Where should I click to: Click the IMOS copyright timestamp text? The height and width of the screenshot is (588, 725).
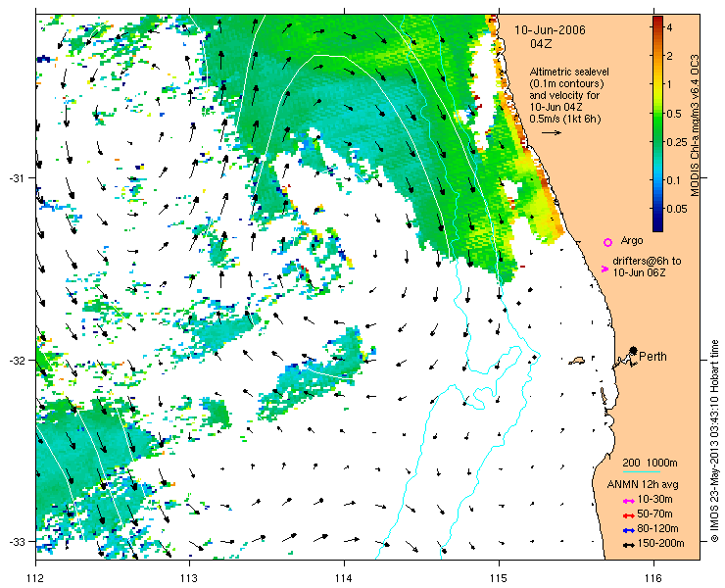pos(714,441)
